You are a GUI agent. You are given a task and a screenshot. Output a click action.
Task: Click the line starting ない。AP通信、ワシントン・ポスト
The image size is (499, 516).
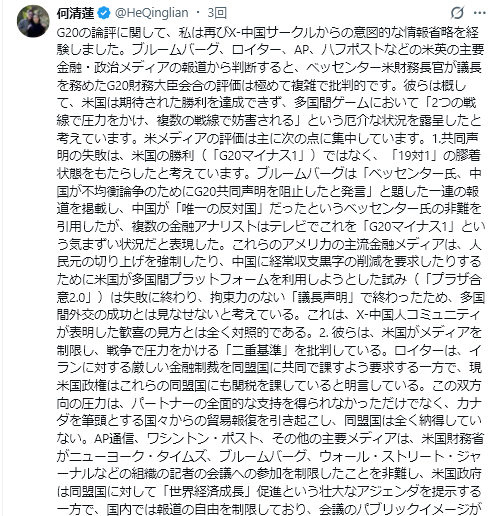coord(270,439)
